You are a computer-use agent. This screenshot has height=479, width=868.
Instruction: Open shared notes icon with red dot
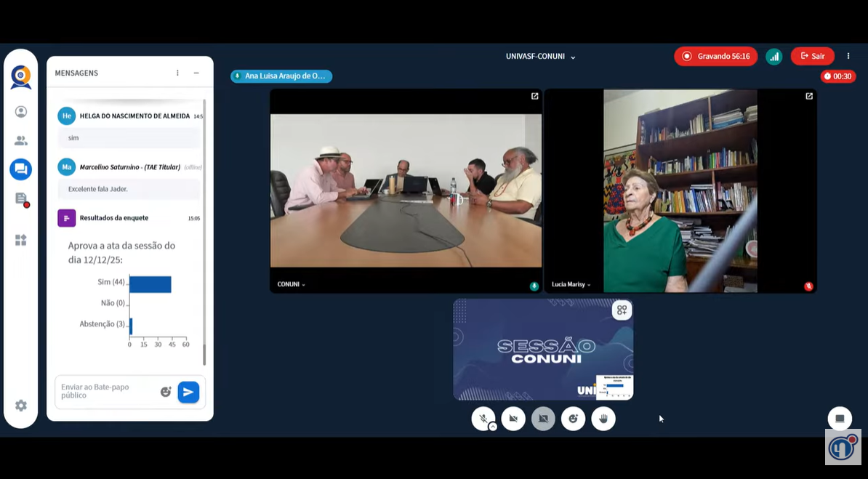click(20, 199)
